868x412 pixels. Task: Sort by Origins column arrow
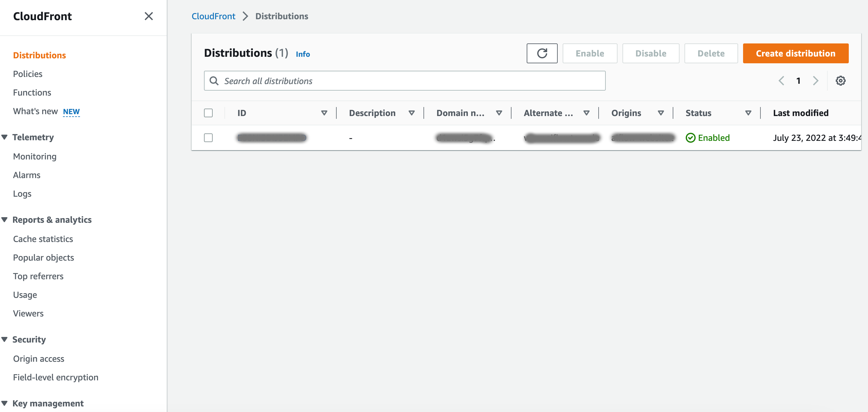660,113
